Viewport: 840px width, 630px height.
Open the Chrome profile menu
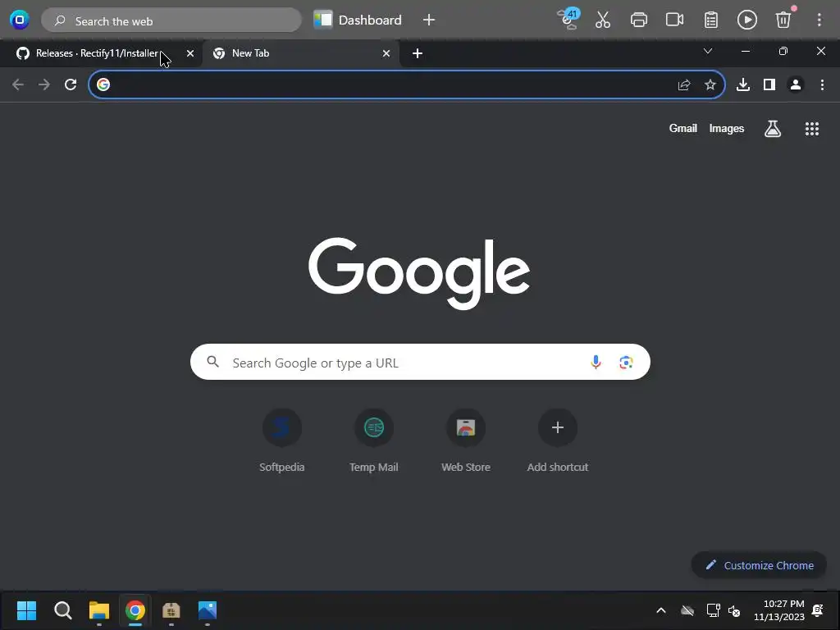796,84
